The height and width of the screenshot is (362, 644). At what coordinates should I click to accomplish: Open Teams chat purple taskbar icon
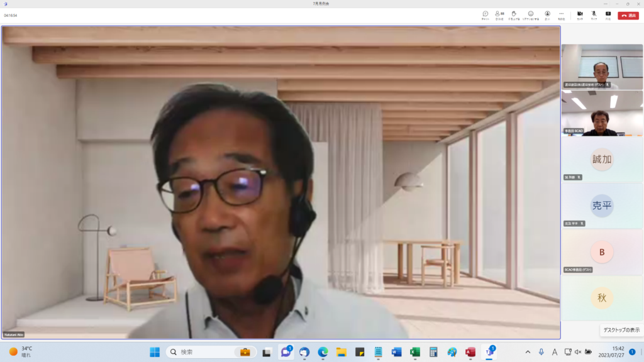click(x=286, y=352)
